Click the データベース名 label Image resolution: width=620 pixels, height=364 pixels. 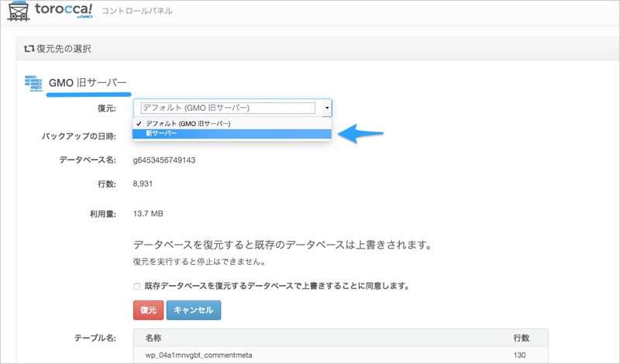pyautogui.click(x=88, y=160)
